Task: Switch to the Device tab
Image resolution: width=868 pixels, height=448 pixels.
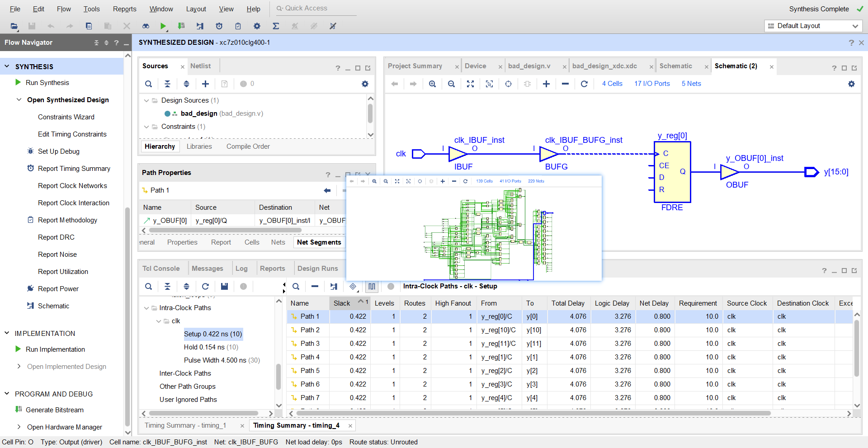Action: (475, 66)
